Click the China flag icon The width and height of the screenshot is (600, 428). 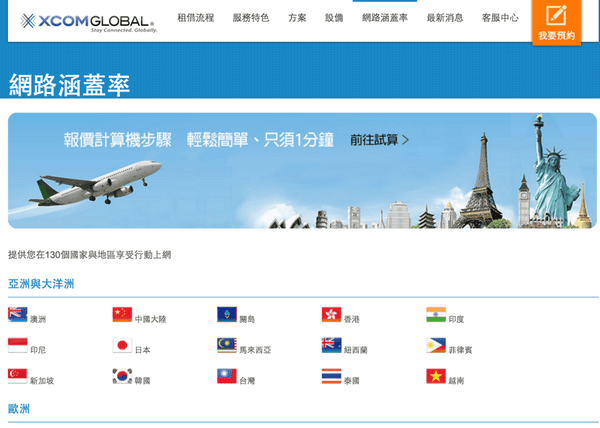[122, 315]
